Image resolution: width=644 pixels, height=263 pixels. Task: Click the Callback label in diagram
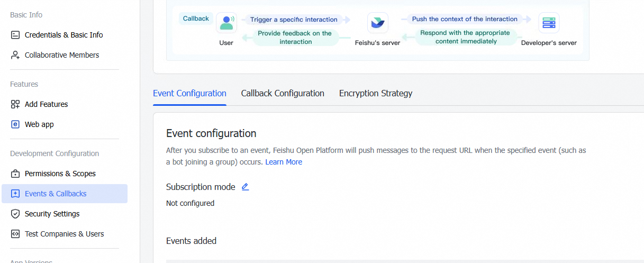pyautogui.click(x=196, y=19)
